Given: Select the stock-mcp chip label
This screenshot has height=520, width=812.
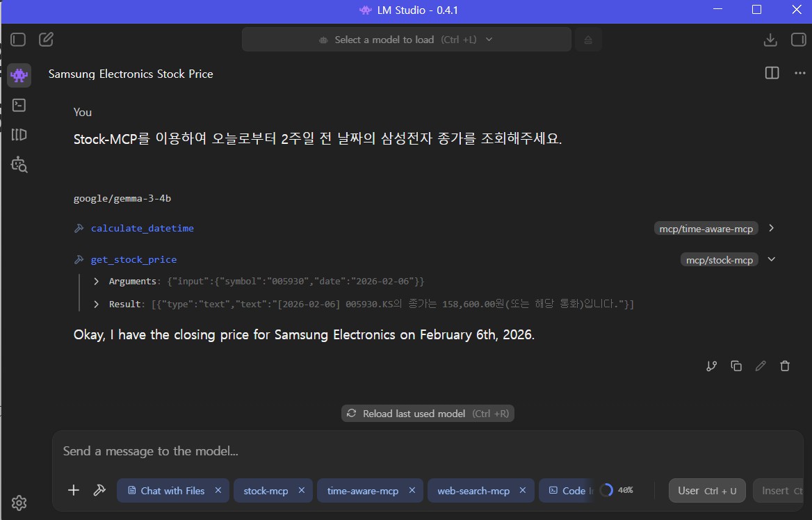Looking at the screenshot, I should tap(266, 491).
